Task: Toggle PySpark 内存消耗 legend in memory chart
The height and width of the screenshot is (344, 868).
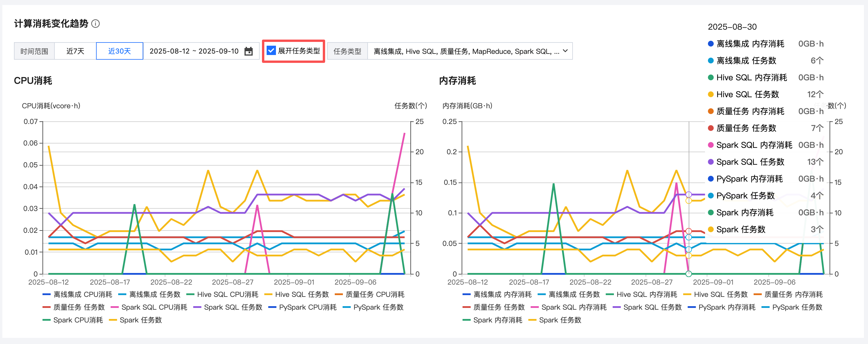Action: 727,307
